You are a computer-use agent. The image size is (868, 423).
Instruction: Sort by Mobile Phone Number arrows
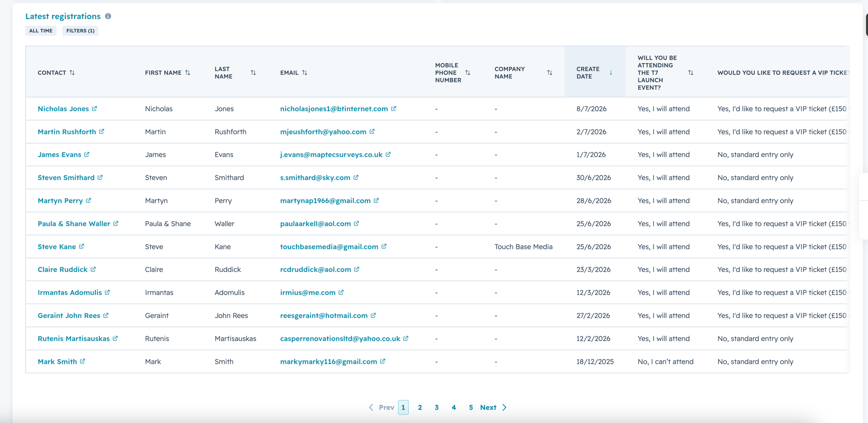point(467,72)
